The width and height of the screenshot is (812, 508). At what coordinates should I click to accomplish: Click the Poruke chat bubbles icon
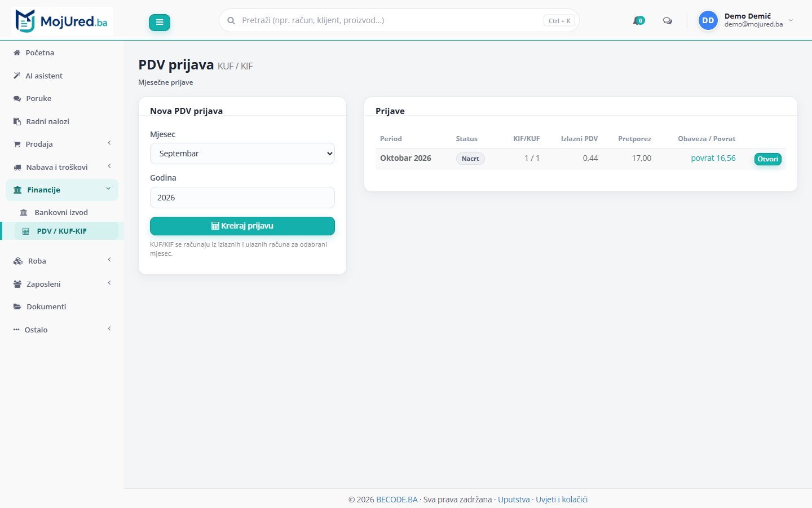[17, 98]
